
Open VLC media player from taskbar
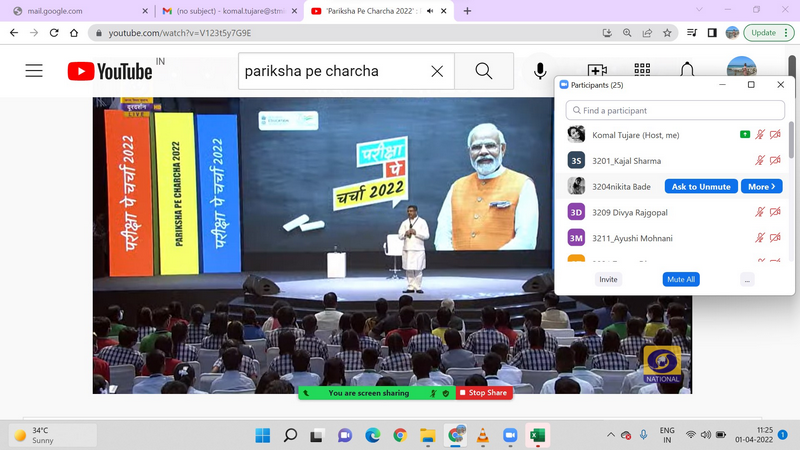tap(482, 435)
